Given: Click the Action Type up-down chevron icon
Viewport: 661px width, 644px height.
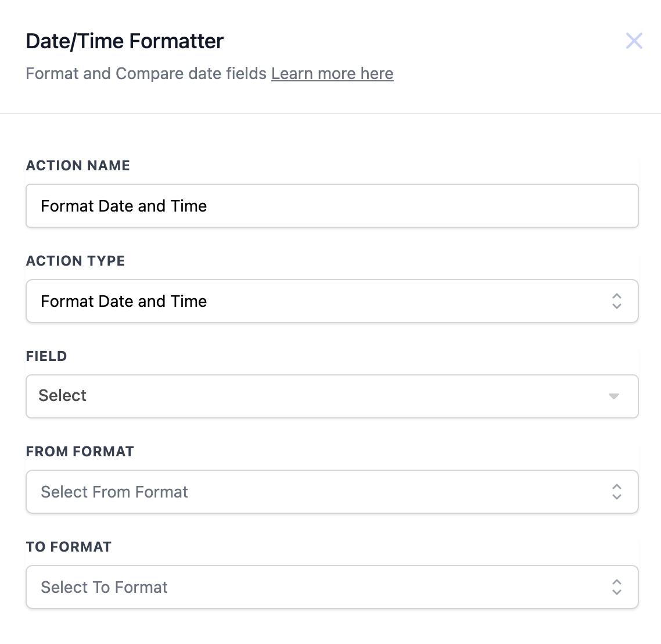Looking at the screenshot, I should pos(616,301).
